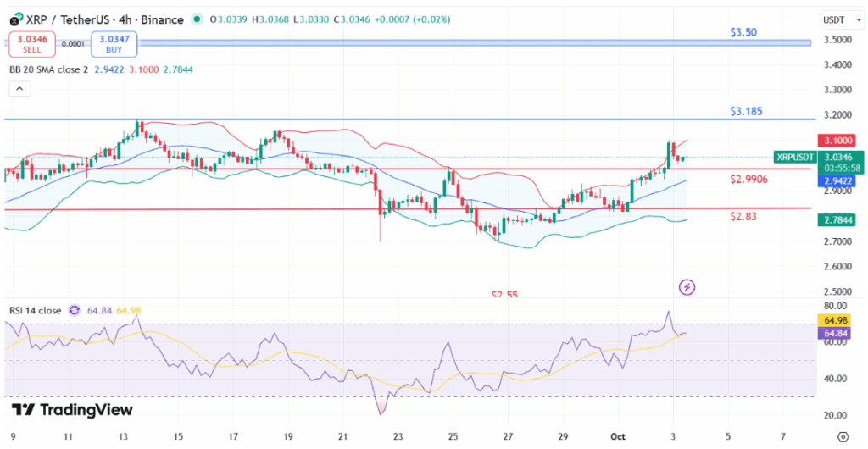Screen dimensions: 868x449
Task: Click the $3.50 resistance zone label
Action: click(x=743, y=32)
